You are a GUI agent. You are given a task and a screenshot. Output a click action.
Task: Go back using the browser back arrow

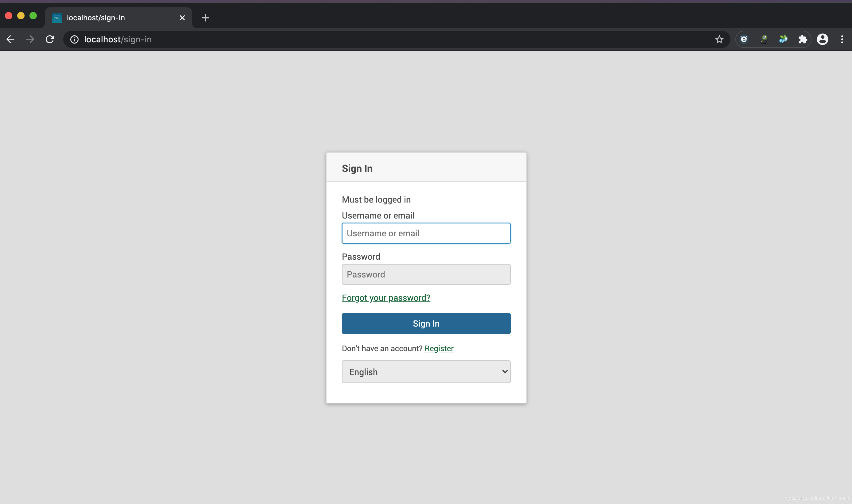[x=10, y=39]
